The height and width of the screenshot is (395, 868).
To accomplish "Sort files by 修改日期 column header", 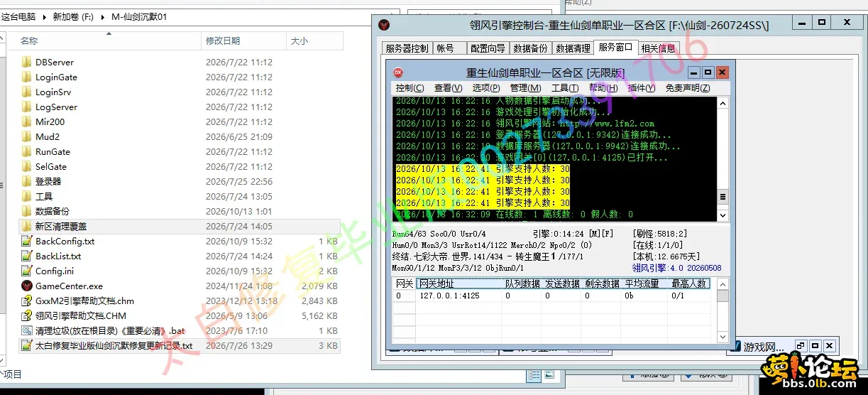I will pyautogui.click(x=243, y=41).
